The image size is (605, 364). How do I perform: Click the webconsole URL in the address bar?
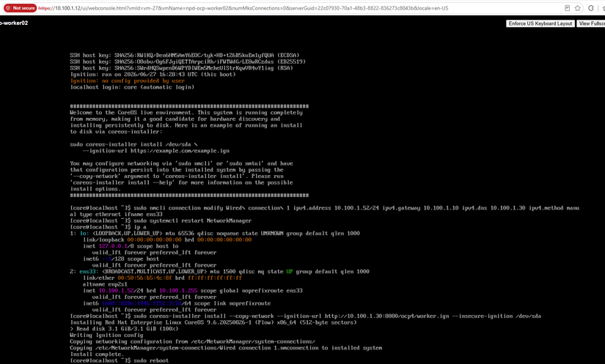tap(243, 8)
